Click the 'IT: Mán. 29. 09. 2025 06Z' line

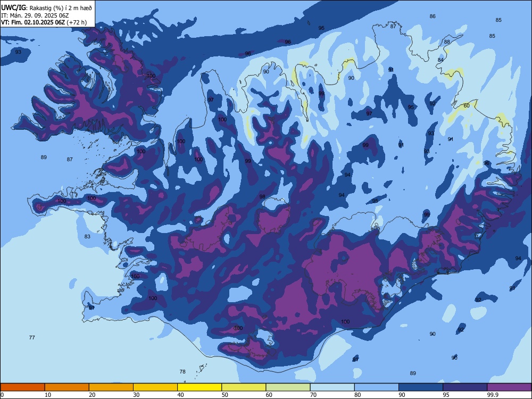35,15
